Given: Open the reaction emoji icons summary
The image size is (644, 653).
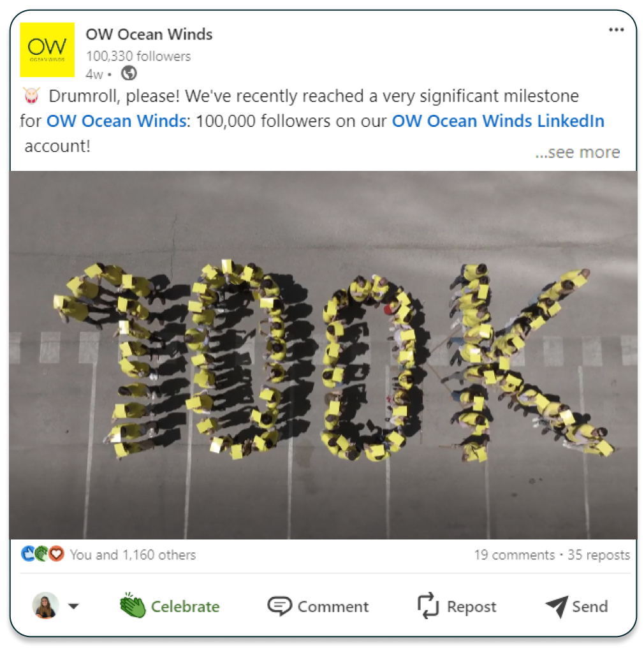Looking at the screenshot, I should pyautogui.click(x=43, y=554).
